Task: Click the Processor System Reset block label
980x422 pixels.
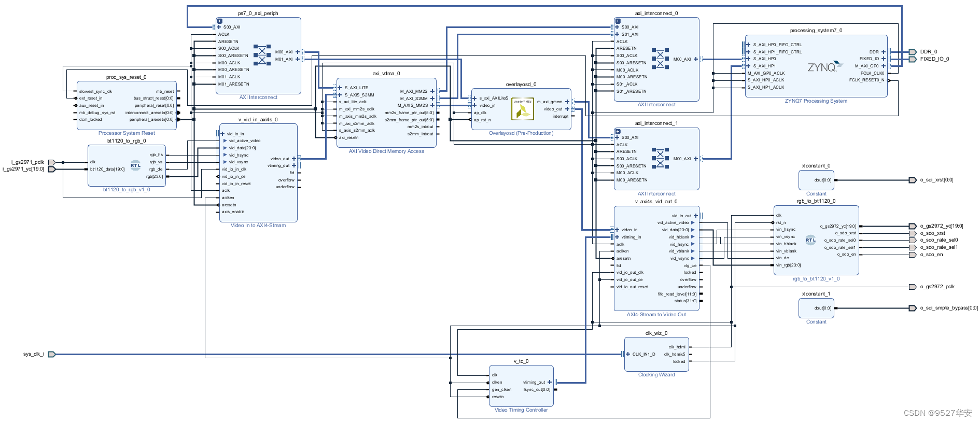Action: pyautogui.click(x=127, y=133)
